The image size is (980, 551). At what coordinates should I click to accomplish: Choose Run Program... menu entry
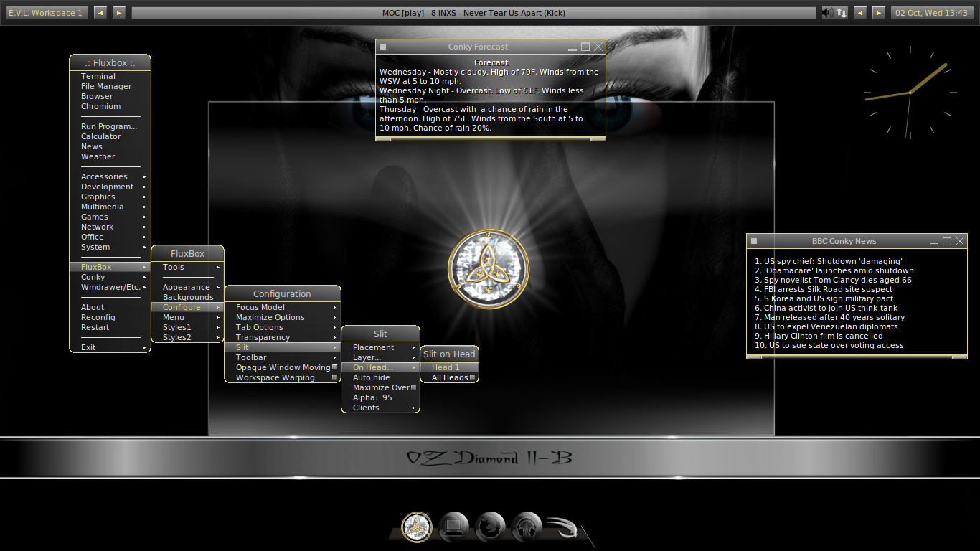click(x=110, y=126)
